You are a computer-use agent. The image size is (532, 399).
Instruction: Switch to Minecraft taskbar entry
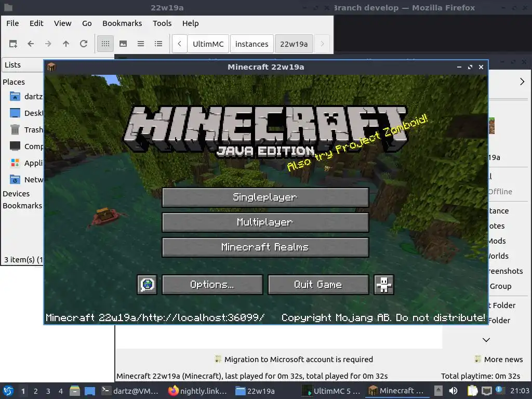395,391
